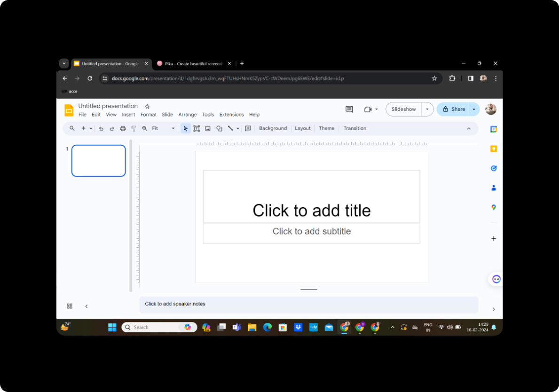Open the View menu
Image resolution: width=559 pixels, height=392 pixels.
[111, 114]
